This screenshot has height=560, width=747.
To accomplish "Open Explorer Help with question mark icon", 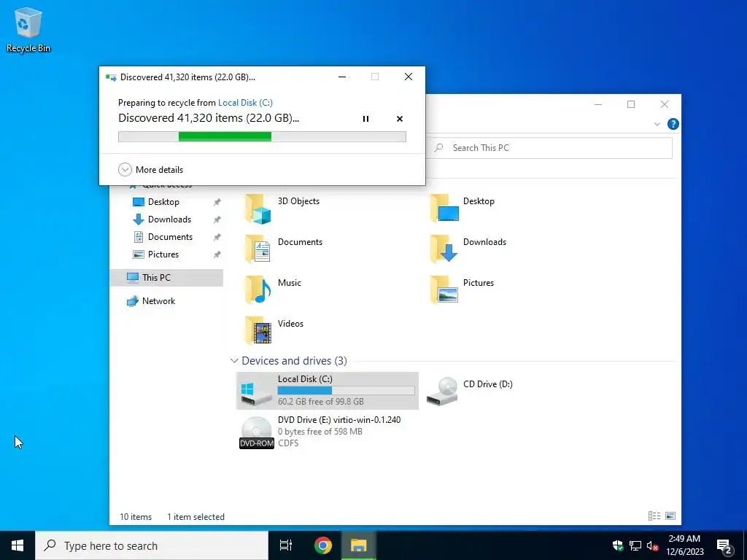I will (x=673, y=124).
